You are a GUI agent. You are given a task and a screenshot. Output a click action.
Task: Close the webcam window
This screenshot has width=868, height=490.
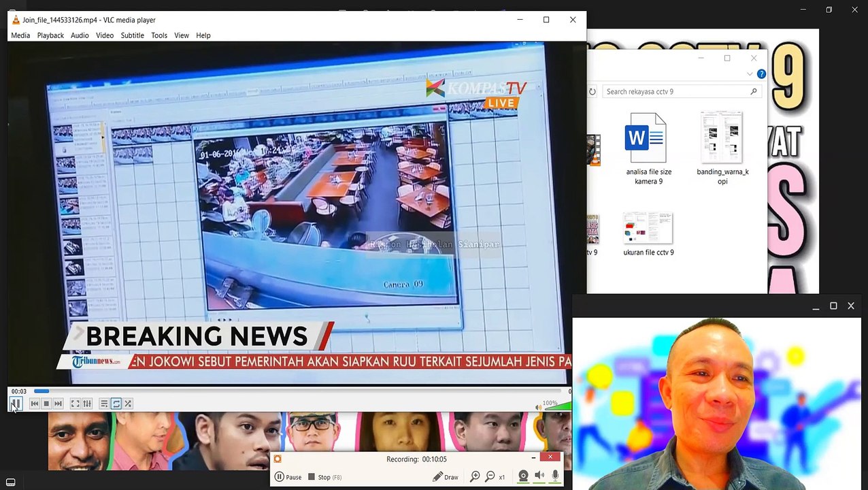[x=851, y=306]
